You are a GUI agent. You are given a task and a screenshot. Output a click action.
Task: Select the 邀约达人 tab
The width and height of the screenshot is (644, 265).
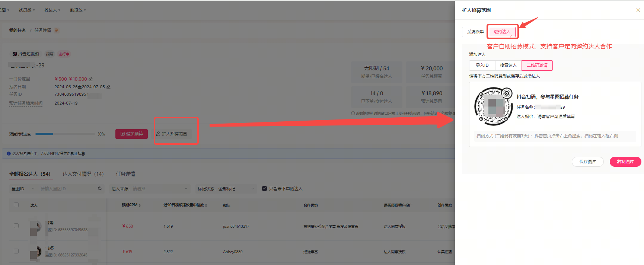click(x=502, y=32)
